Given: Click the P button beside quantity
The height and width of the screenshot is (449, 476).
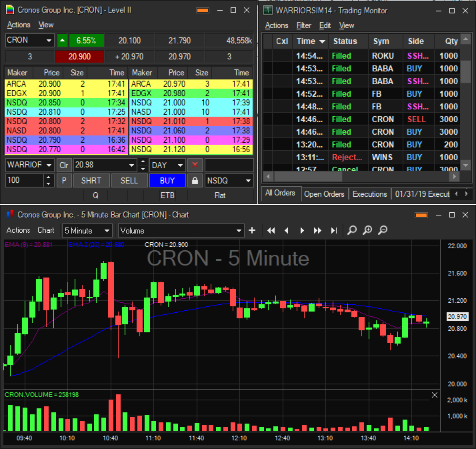Looking at the screenshot, I should [x=64, y=180].
